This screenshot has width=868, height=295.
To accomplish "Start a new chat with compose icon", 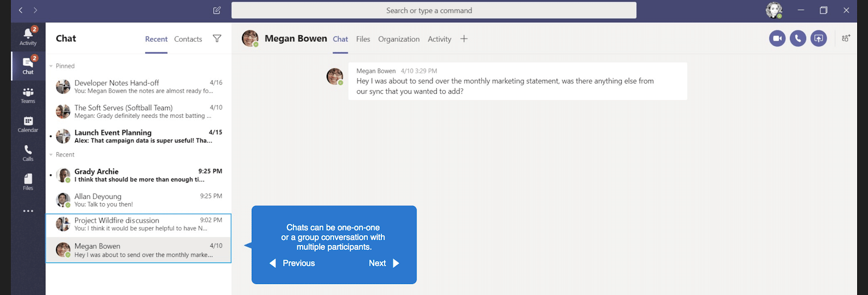I will click(217, 10).
